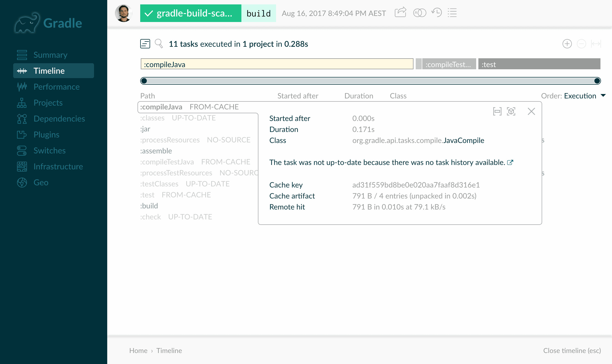Image resolution: width=612 pixels, height=364 pixels.
Task: Open the scan list icon
Action: (452, 13)
